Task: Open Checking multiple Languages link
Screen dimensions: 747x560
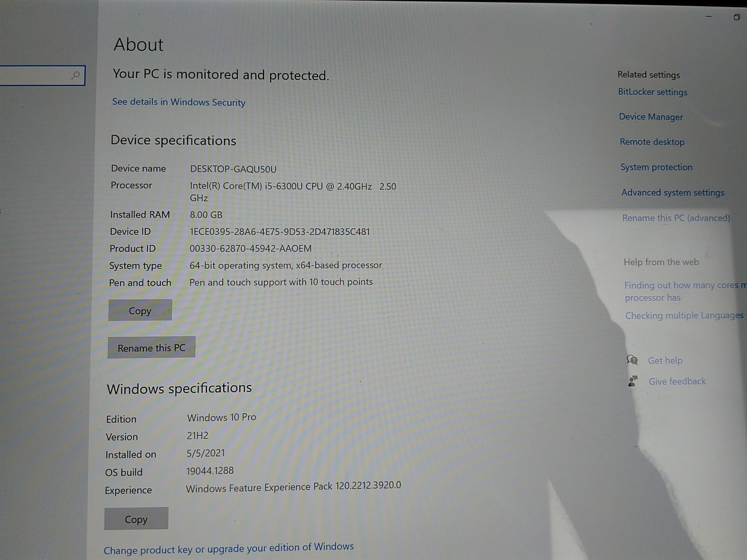Action: (x=685, y=315)
